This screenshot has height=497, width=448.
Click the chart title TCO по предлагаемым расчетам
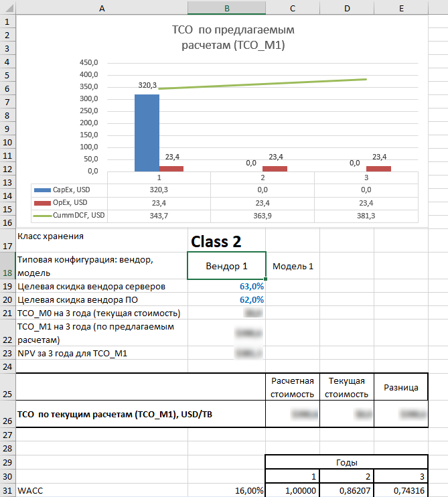233,38
